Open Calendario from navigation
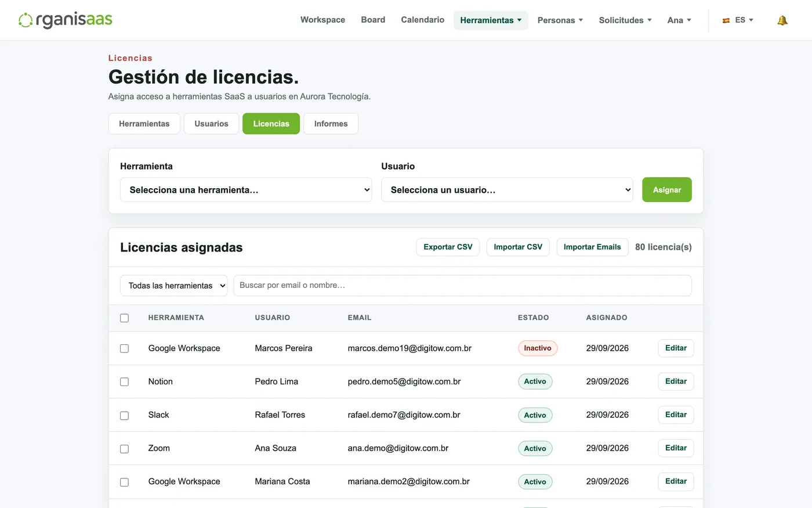 click(x=423, y=20)
